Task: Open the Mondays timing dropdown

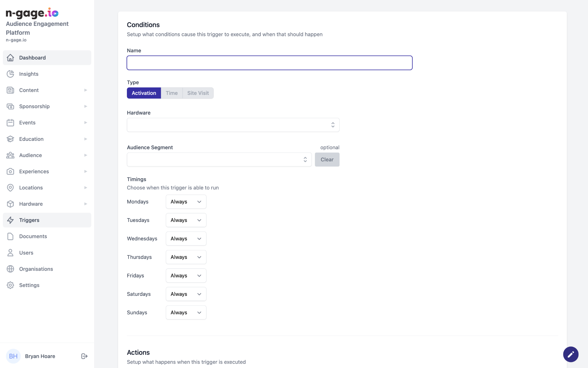Action: (x=186, y=202)
